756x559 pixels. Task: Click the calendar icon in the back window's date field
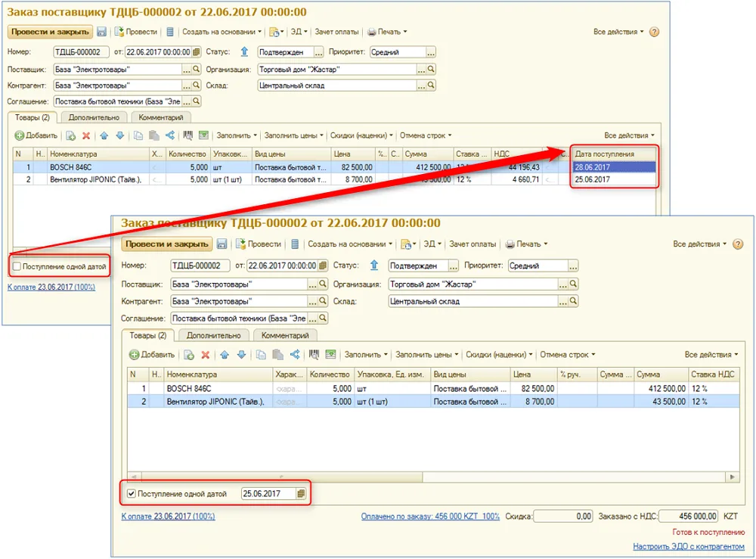coord(197,52)
